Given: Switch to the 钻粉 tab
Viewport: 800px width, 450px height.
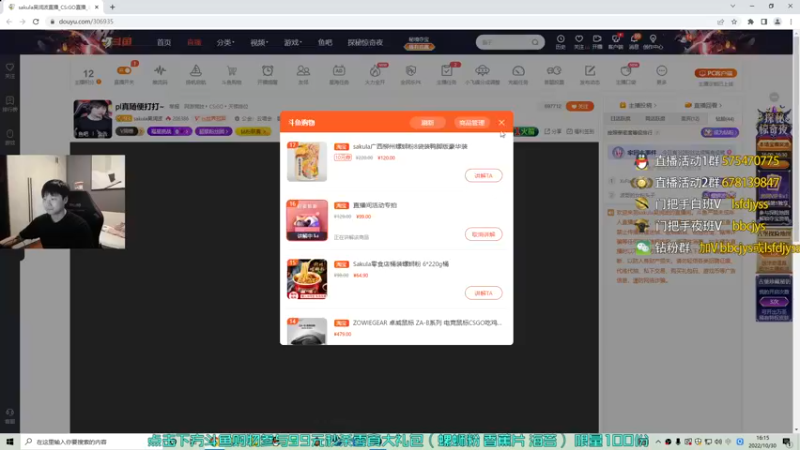Looking at the screenshot, I should click(724, 118).
